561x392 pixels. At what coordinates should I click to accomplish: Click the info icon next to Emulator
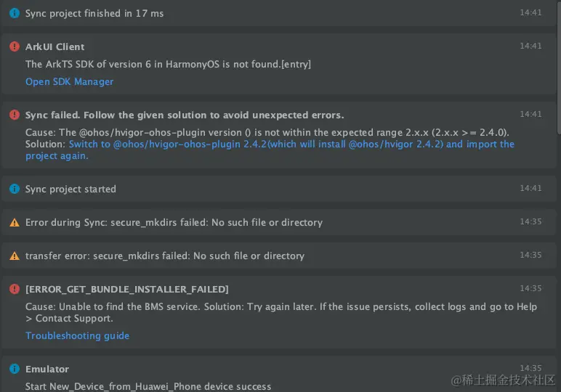[15, 369]
